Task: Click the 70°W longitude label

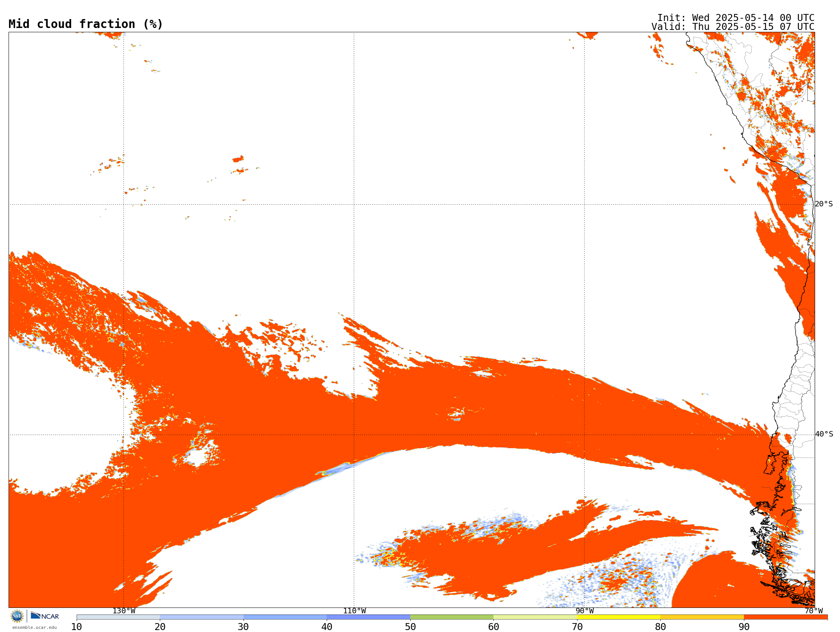Action: click(x=814, y=611)
